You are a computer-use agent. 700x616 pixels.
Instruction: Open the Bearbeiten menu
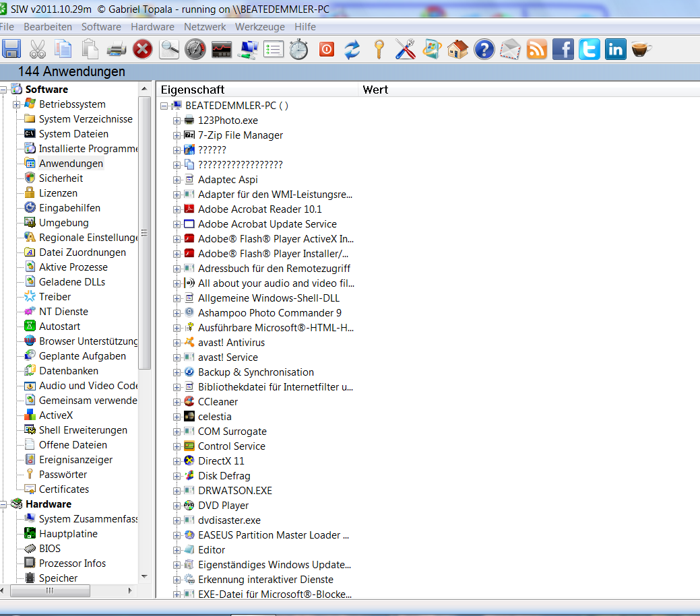pos(48,27)
